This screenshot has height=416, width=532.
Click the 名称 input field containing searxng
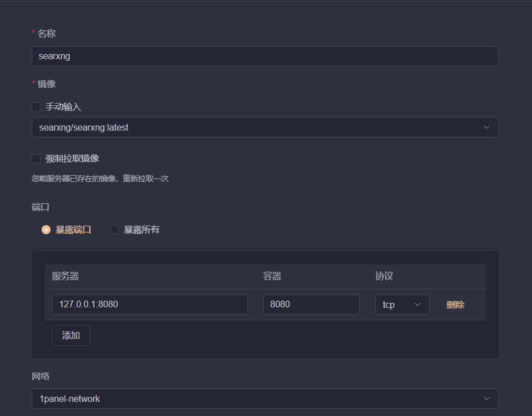tap(265, 56)
